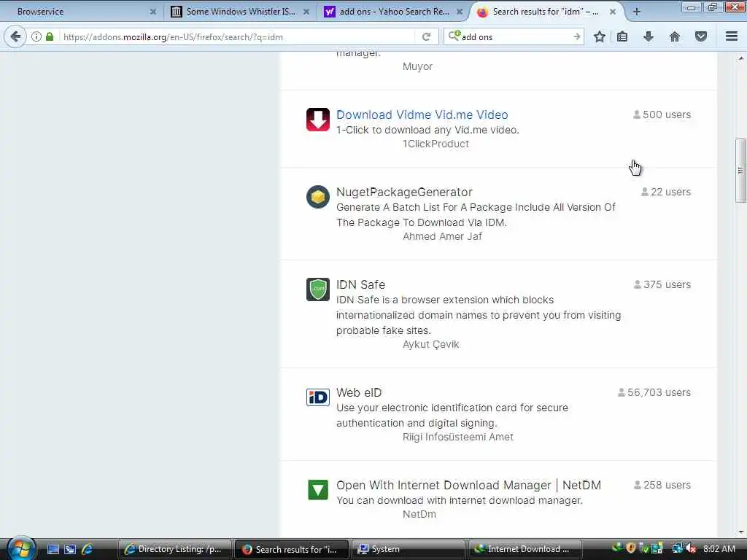Open a new tab with plus button
This screenshot has width=747, height=560.
636,12
